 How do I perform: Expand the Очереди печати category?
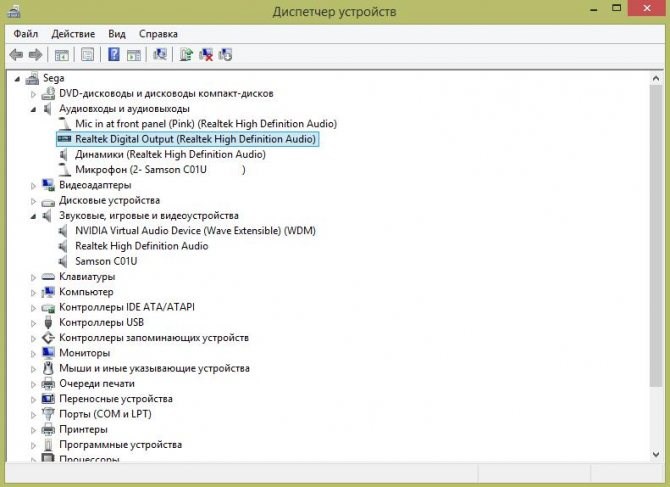coord(33,384)
